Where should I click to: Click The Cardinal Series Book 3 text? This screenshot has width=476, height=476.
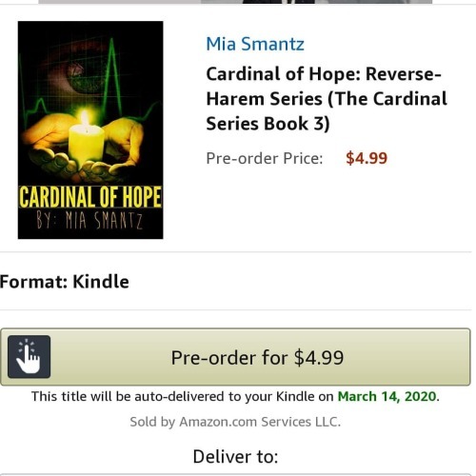[327, 111]
